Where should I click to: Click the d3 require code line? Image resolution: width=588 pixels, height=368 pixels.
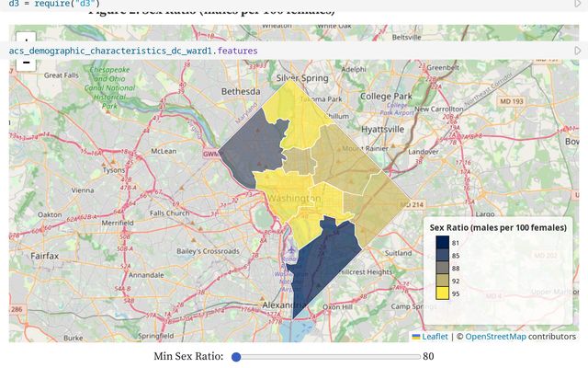46,4
